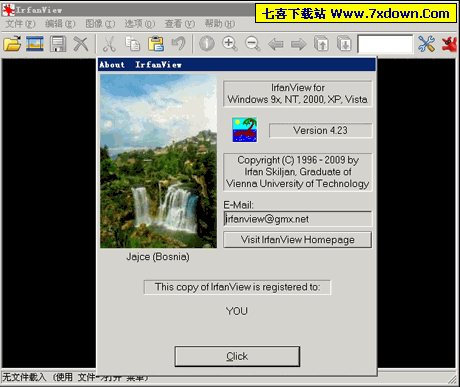Undo last action with curved arrow icon
The width and height of the screenshot is (460, 387).
pyautogui.click(x=179, y=44)
